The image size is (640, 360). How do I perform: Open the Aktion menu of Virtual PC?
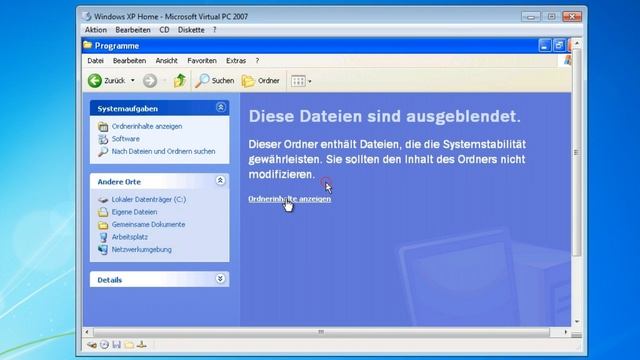click(96, 30)
